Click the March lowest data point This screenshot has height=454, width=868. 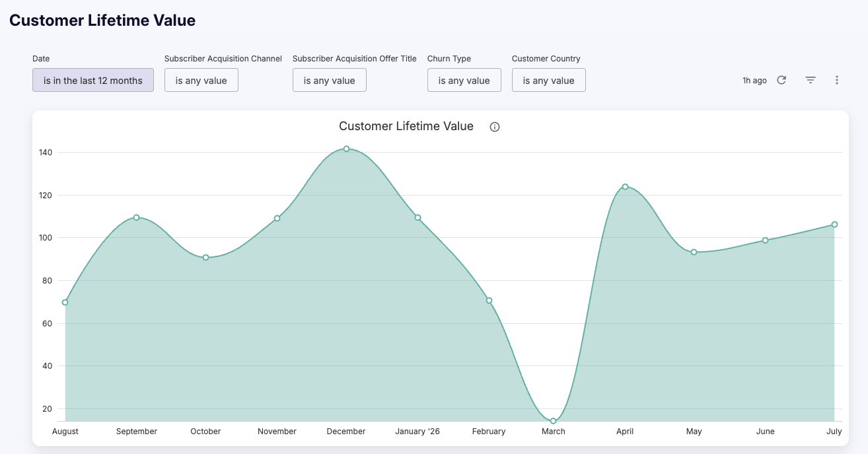553,421
